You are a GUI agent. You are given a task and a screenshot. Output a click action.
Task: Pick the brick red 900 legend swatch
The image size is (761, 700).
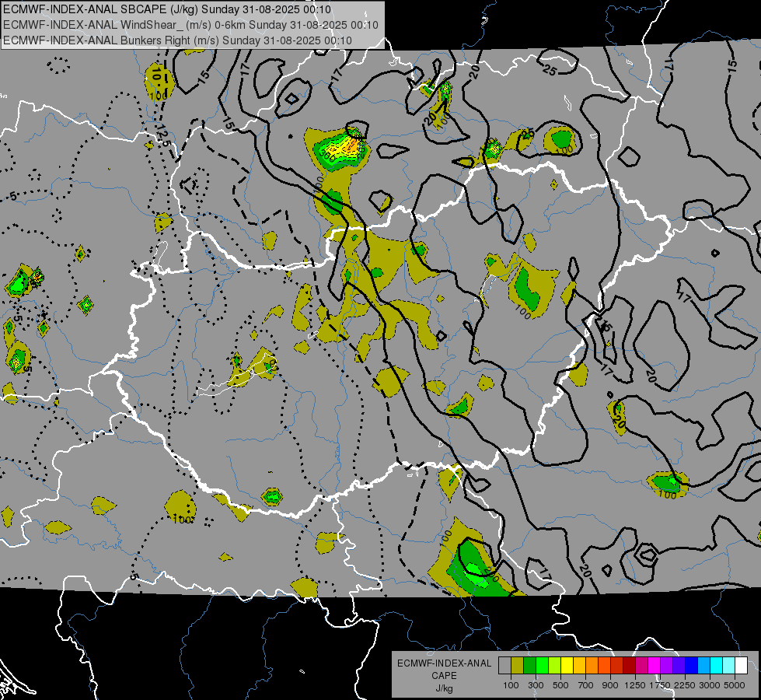pos(617,665)
